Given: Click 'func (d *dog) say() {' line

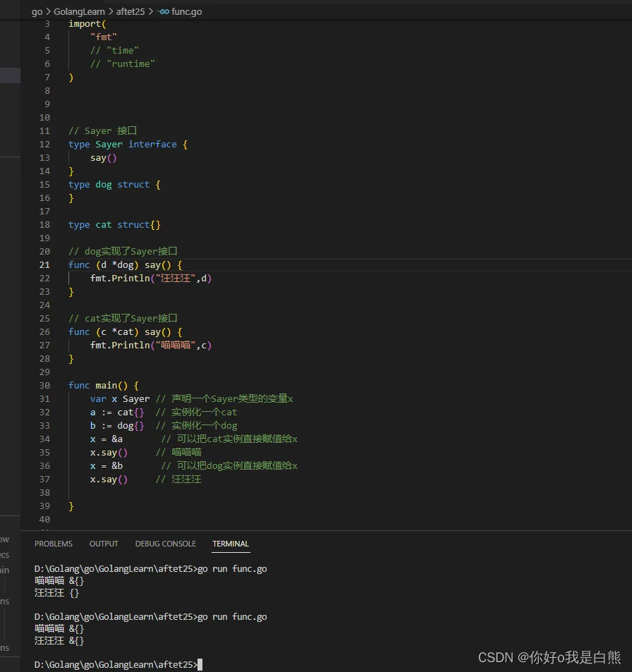Looking at the screenshot, I should pos(125,265).
